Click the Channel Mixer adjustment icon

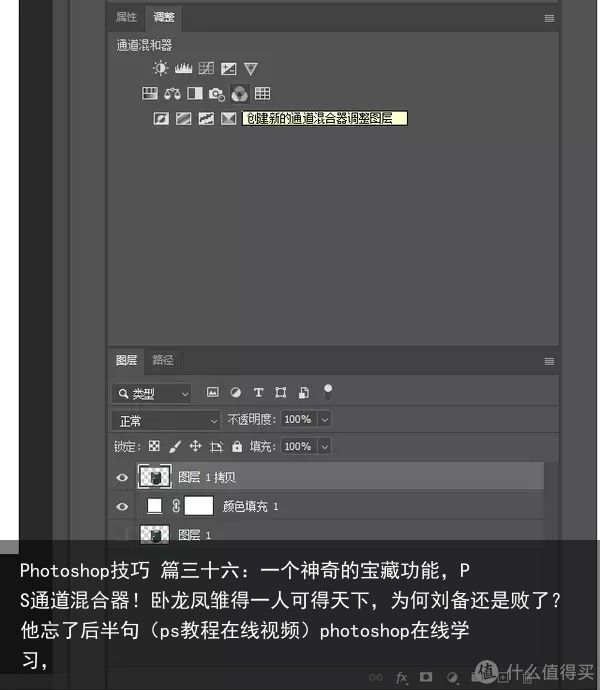[x=239, y=93]
